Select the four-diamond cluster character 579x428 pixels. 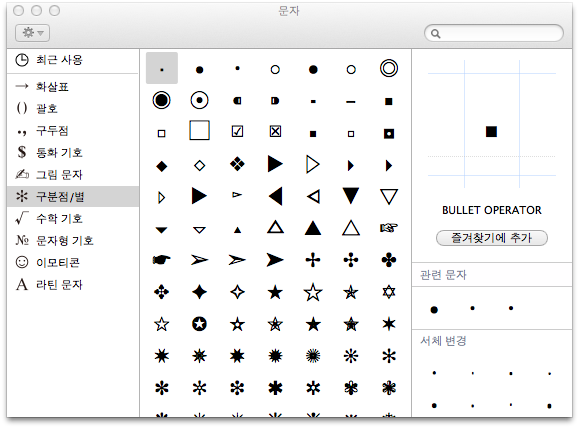pyautogui.click(x=237, y=164)
